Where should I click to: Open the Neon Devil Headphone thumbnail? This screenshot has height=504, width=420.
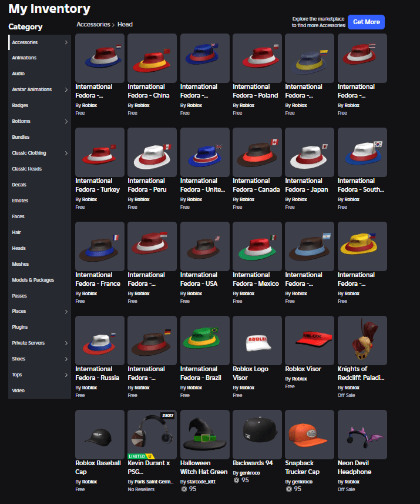click(362, 434)
